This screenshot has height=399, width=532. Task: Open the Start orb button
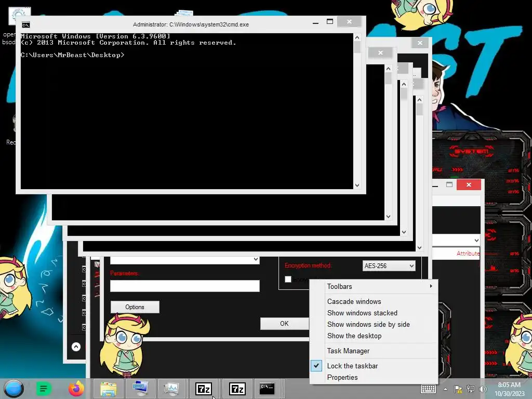14,389
